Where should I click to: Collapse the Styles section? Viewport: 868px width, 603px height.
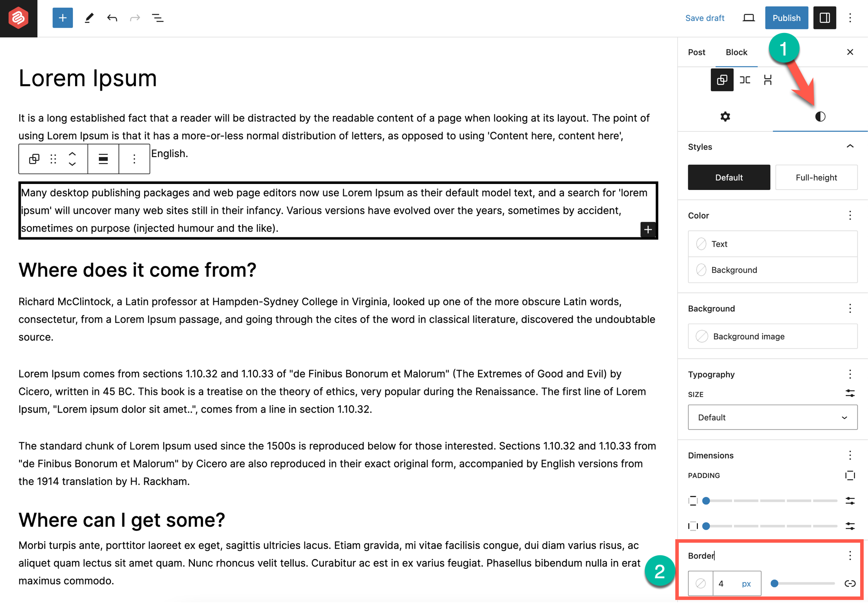point(849,146)
